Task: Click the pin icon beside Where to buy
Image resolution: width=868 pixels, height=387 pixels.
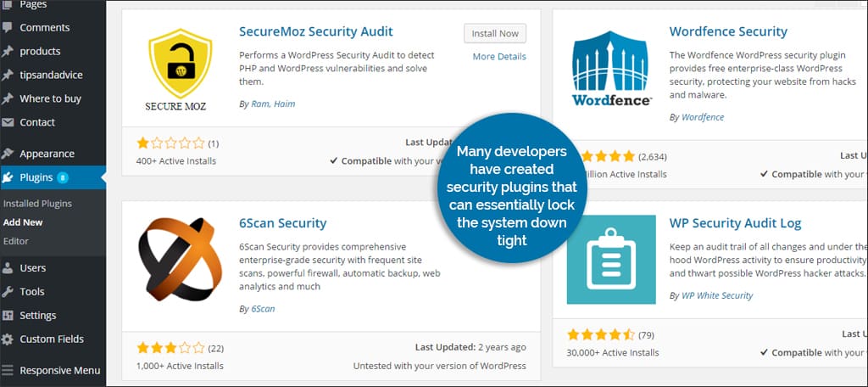Action: pyautogui.click(x=7, y=98)
